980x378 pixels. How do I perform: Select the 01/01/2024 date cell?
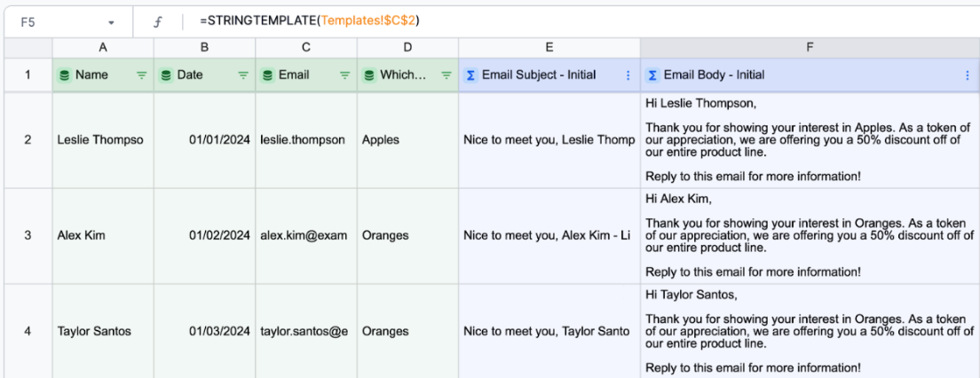204,140
